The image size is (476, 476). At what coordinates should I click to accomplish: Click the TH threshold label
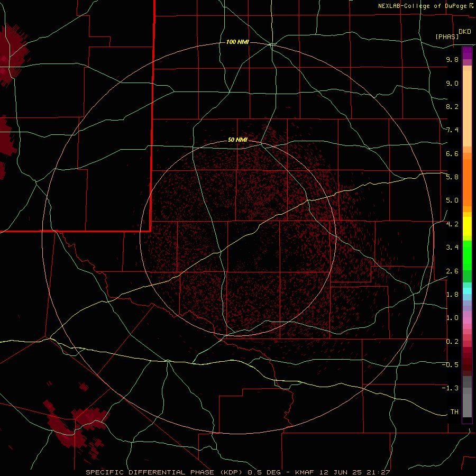point(454,412)
